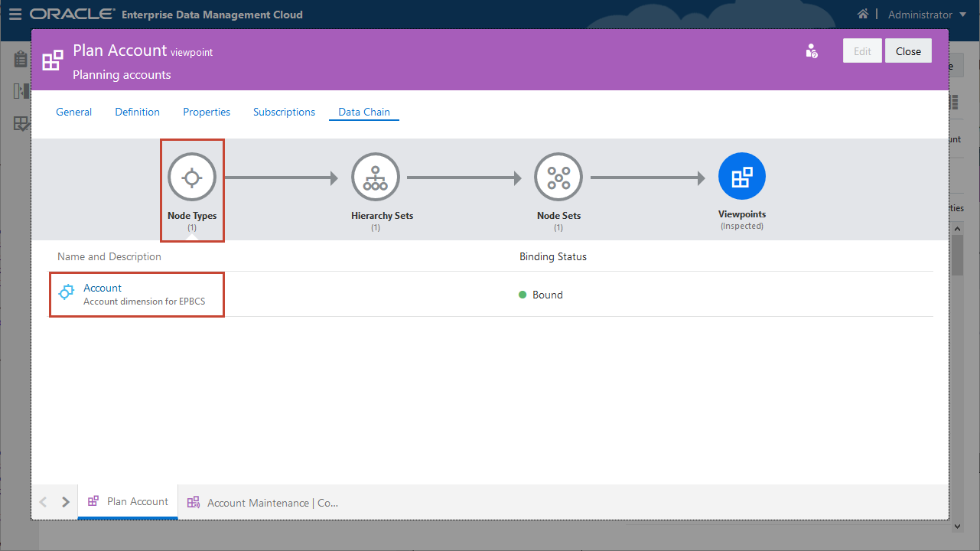Select the Data Chain tab
This screenshot has height=551, width=980.
click(x=364, y=112)
